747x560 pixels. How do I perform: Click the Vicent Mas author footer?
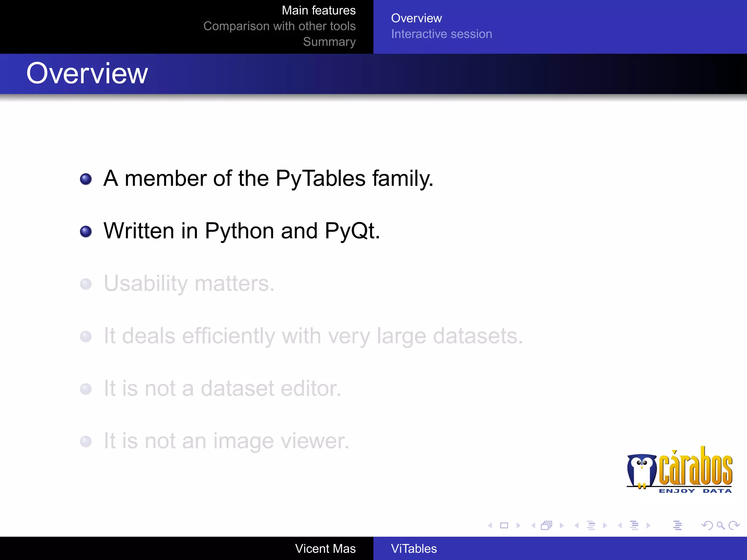325,549
